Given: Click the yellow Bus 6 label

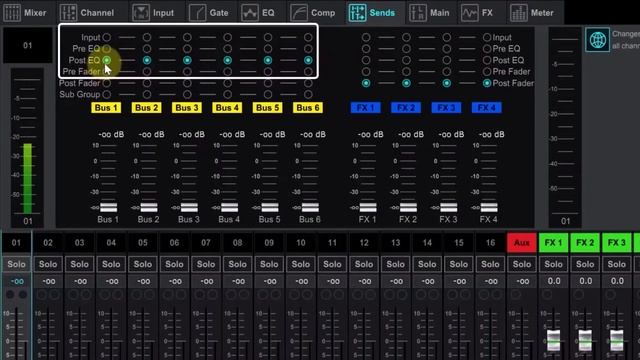Looking at the screenshot, I should 308,108.
